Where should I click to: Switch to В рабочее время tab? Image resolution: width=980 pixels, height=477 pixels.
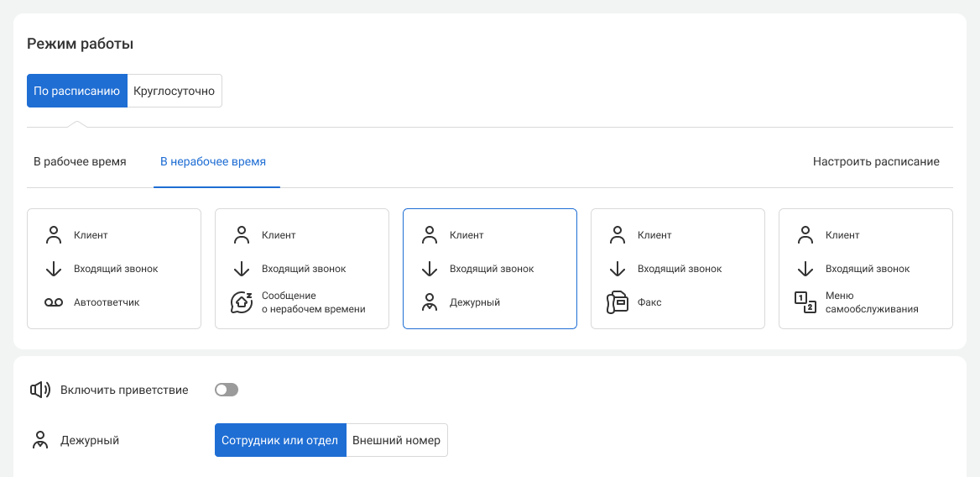point(80,161)
